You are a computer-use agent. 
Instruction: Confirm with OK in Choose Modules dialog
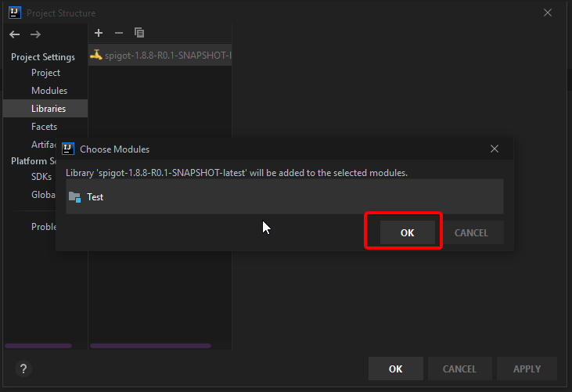pos(407,232)
